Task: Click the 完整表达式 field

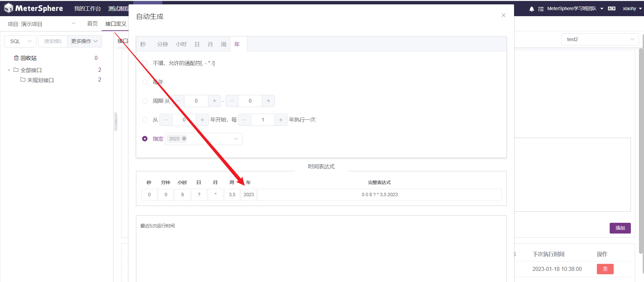Action: coord(380,195)
